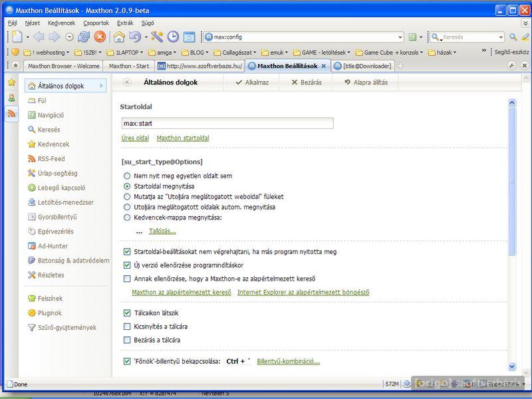The height and width of the screenshot is (399, 532).
Task: Click the 'Üres oldal' link
Action: [x=135, y=138]
